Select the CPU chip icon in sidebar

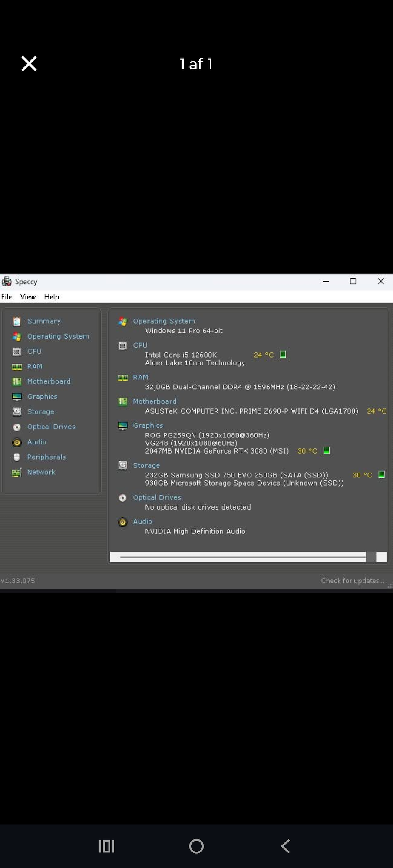17,352
